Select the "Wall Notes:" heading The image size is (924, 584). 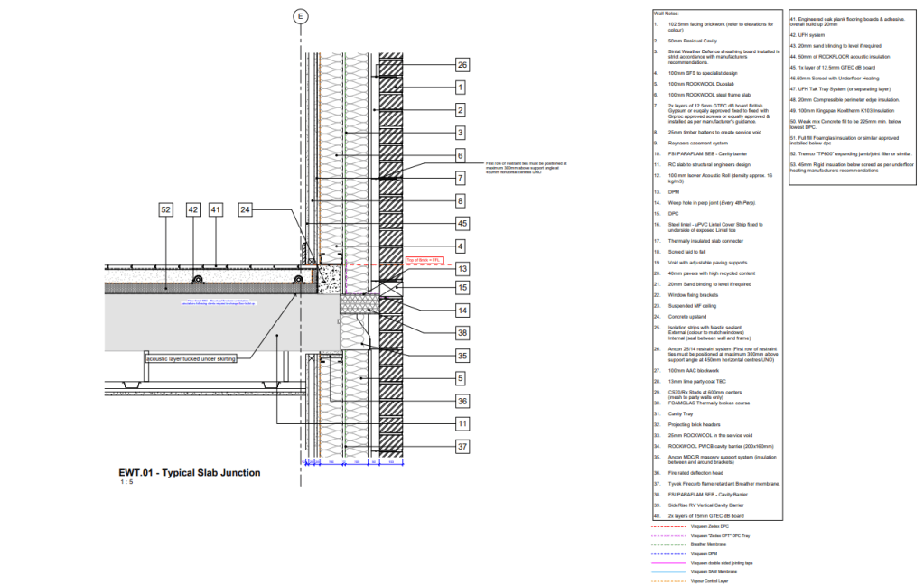pyautogui.click(x=667, y=14)
